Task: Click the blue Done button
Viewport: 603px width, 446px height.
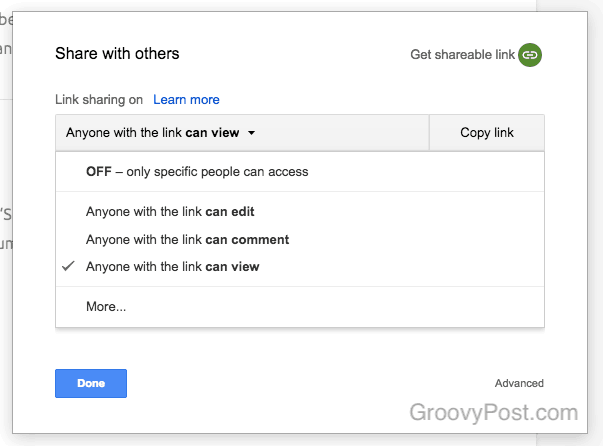Action: [91, 383]
